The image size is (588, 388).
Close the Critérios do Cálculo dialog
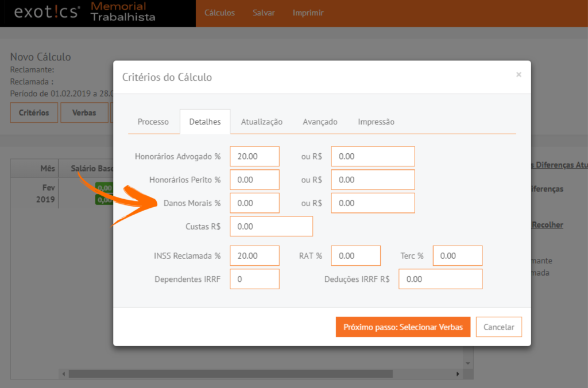tap(519, 75)
